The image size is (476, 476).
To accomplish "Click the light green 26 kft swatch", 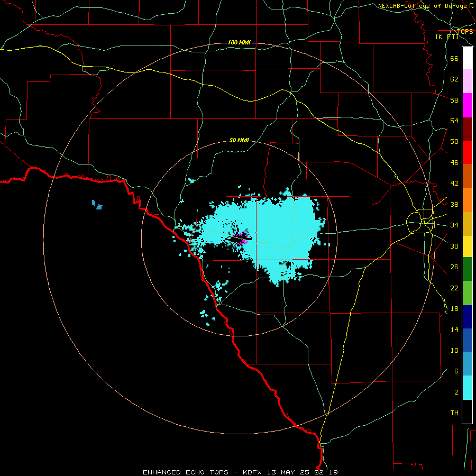I will point(467,293).
